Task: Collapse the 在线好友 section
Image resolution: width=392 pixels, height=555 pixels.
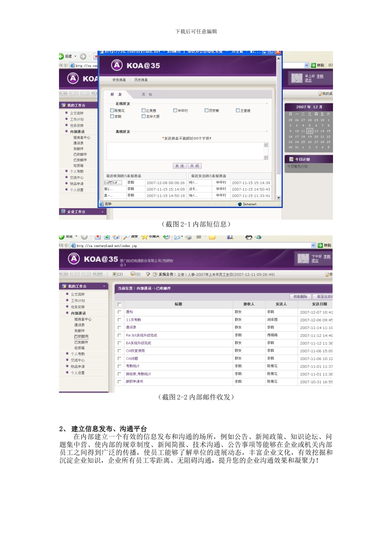Action: coord(267,104)
